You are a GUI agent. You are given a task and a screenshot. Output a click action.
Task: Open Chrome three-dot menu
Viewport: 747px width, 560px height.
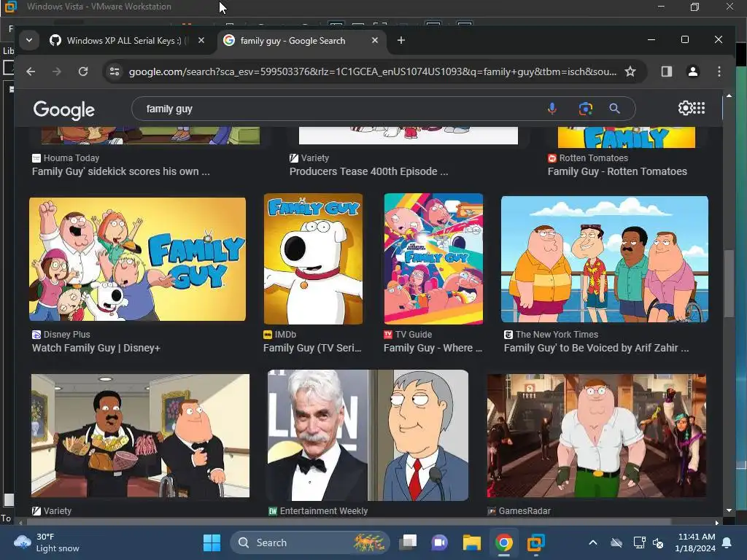tap(719, 71)
